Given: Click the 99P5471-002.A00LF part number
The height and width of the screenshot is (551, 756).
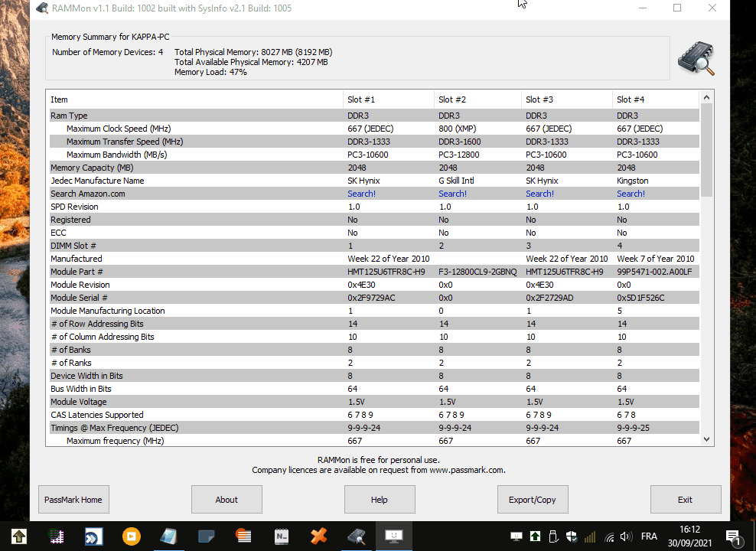Looking at the screenshot, I should click(x=654, y=272).
